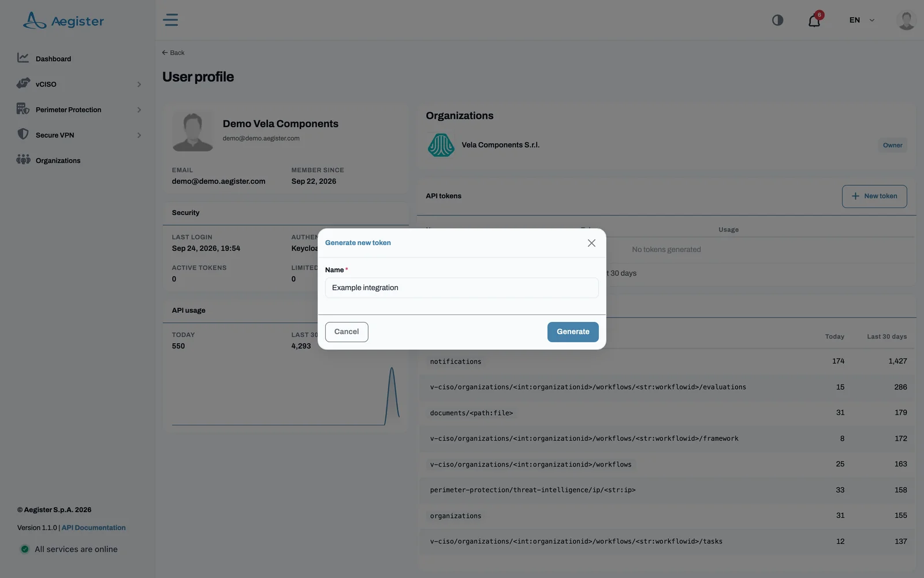Select the organizations endpoint row
The width and height of the screenshot is (924, 578).
667,516
